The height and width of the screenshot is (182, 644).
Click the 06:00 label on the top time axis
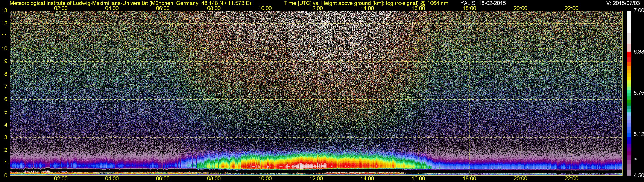pos(163,8)
